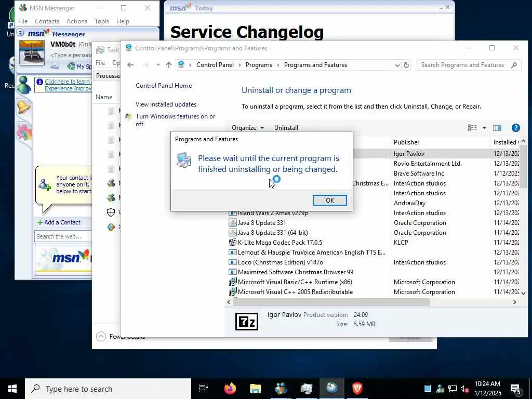Open recent locations dropdown arrow
This screenshot has height=399, width=532.
158,65
